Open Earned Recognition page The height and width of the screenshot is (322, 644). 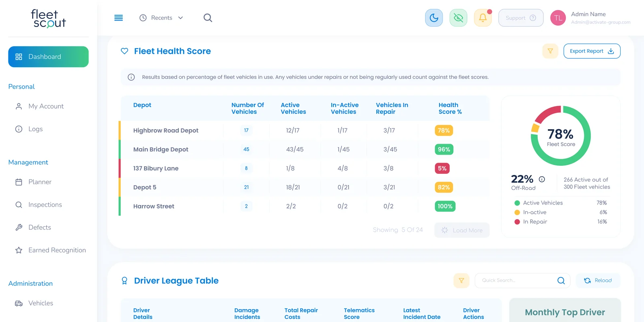50,250
